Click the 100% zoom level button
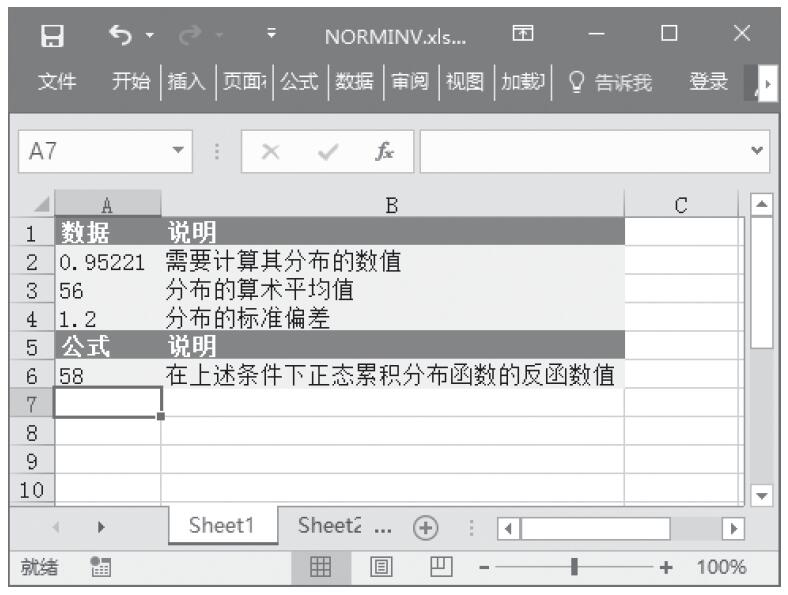Image resolution: width=788 pixels, height=595 pixels. (721, 567)
